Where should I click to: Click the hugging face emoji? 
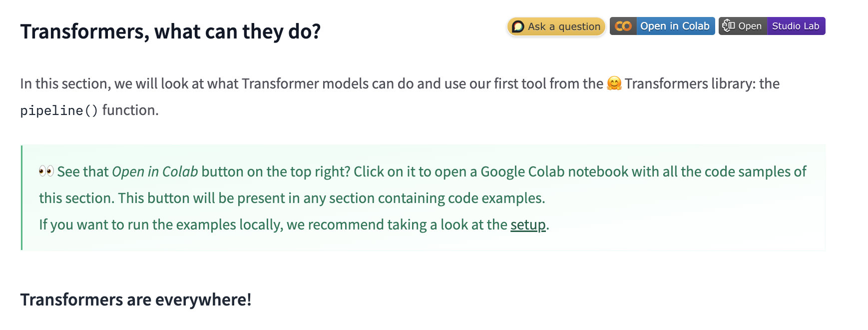614,83
